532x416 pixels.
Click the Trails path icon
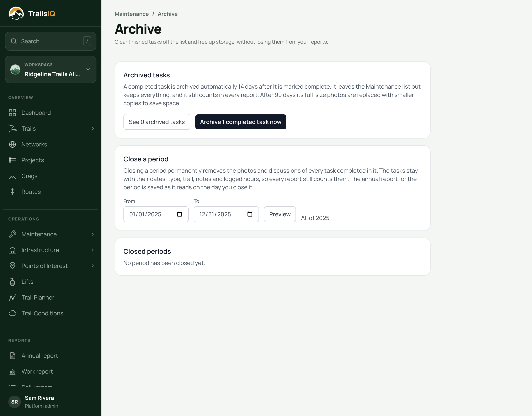pos(12,129)
